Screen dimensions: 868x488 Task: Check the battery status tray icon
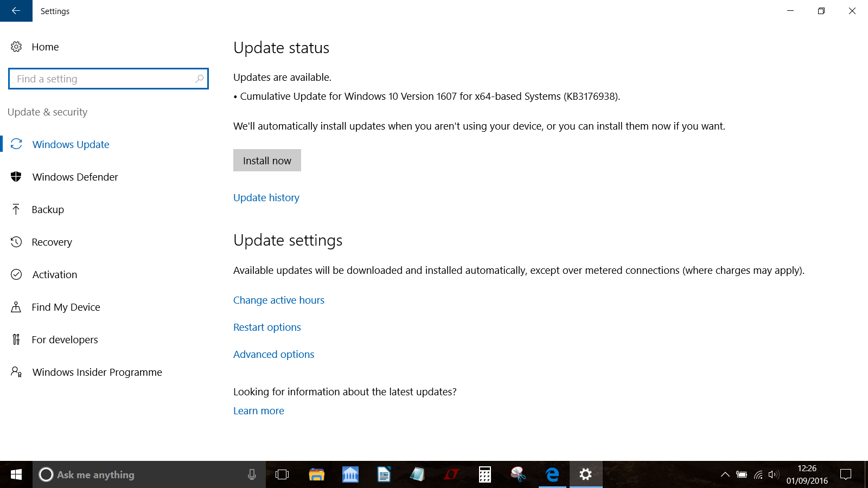tap(742, 474)
